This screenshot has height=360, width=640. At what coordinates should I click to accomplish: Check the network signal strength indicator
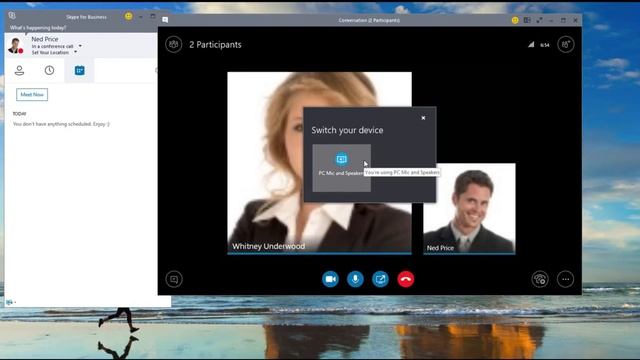tap(531, 44)
